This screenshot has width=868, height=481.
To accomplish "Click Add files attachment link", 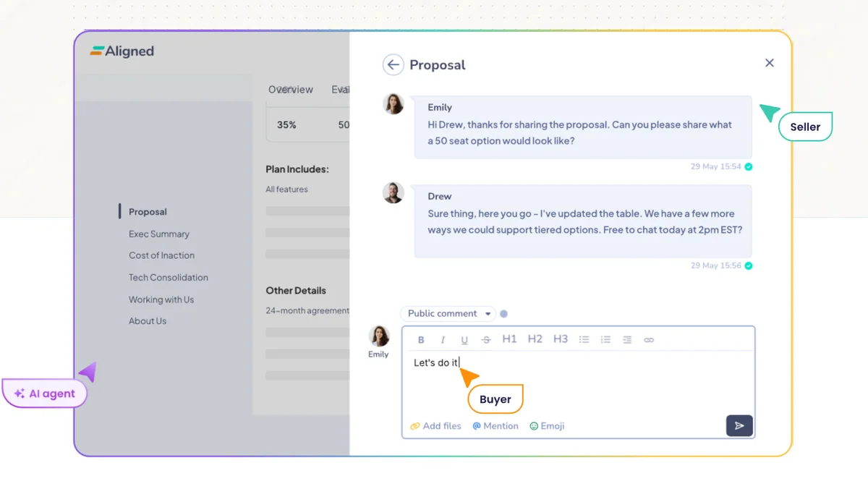I will pos(435,426).
